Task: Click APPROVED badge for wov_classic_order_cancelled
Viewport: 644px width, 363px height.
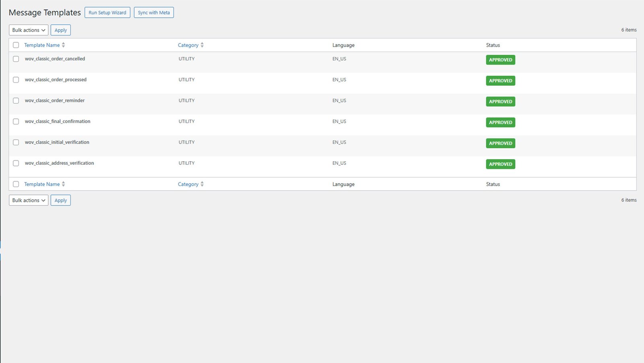Action: [500, 60]
